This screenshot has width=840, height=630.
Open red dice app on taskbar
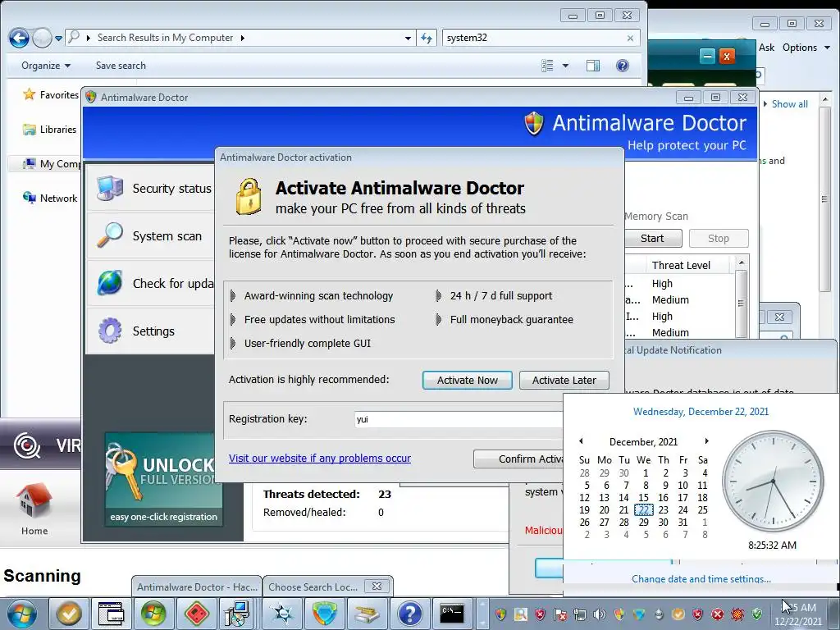click(x=196, y=614)
